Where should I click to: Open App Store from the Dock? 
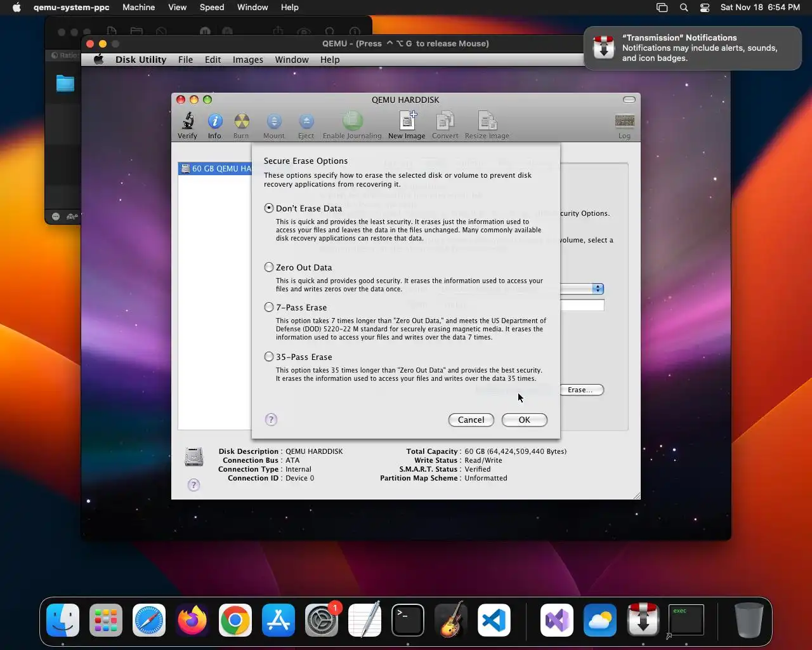pyautogui.click(x=278, y=620)
